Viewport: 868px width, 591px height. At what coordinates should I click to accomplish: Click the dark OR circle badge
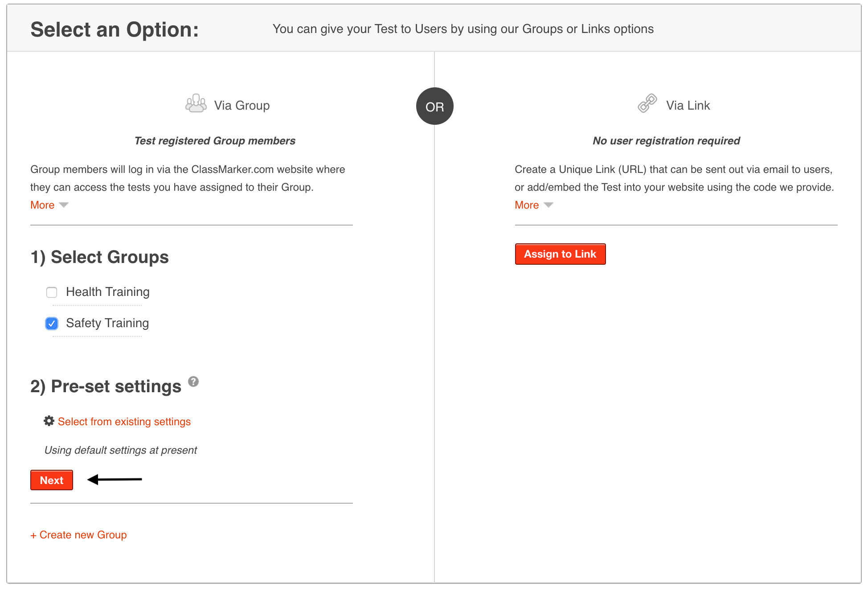tap(434, 106)
